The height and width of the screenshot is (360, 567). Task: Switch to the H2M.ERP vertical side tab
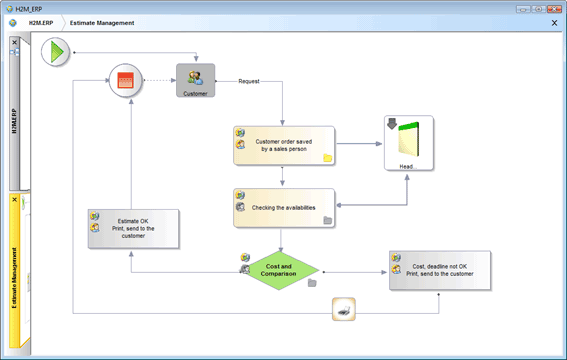point(14,121)
